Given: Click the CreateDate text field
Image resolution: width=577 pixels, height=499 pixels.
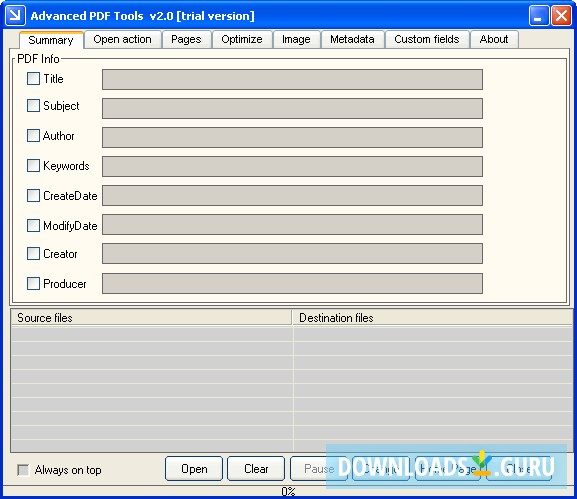Looking at the screenshot, I should click(292, 195).
